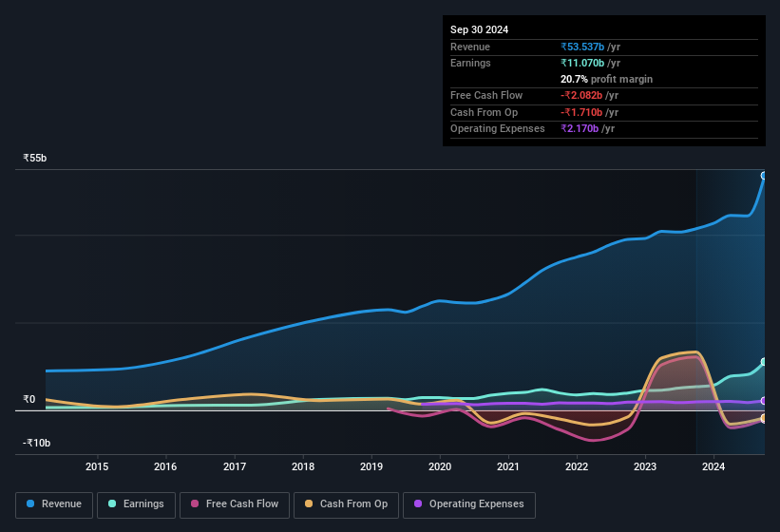Toggle the Cash From Op legend button

click(346, 504)
